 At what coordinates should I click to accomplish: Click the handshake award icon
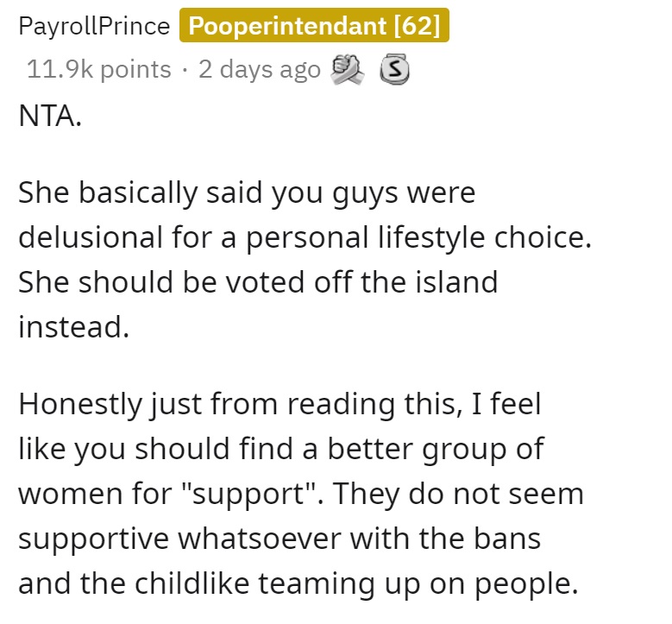(347, 69)
